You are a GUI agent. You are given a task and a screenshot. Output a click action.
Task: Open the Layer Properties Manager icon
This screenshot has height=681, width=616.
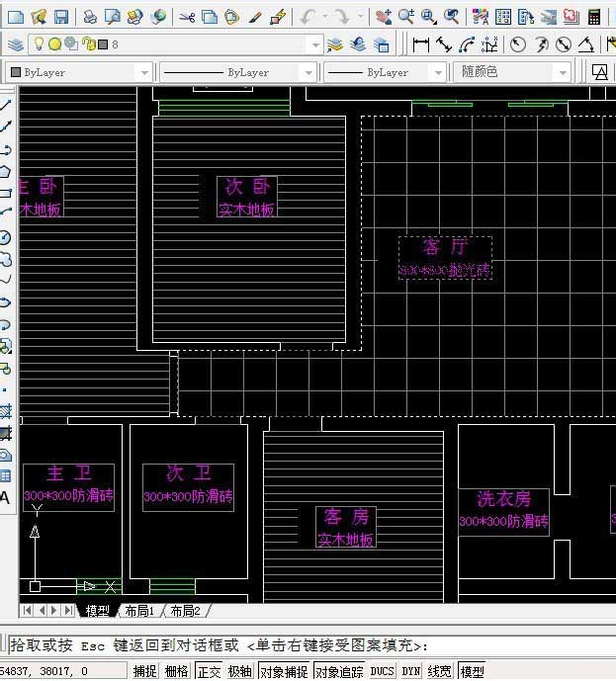tap(16, 44)
